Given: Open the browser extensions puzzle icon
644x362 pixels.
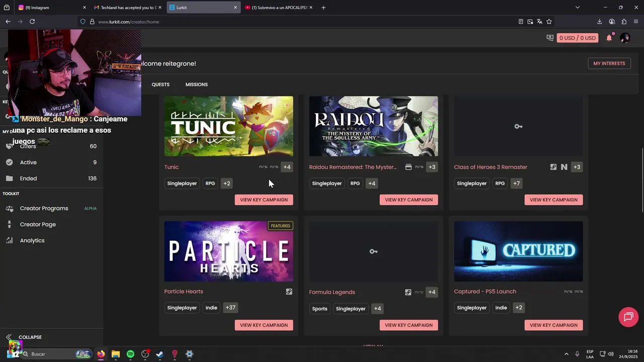Looking at the screenshot, I should coord(624,22).
